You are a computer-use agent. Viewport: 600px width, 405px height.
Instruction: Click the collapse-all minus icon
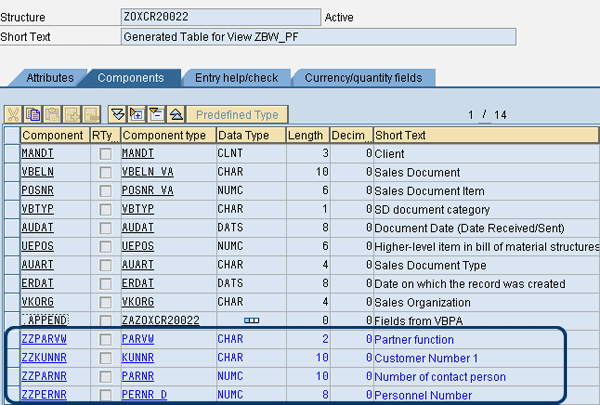(x=155, y=114)
